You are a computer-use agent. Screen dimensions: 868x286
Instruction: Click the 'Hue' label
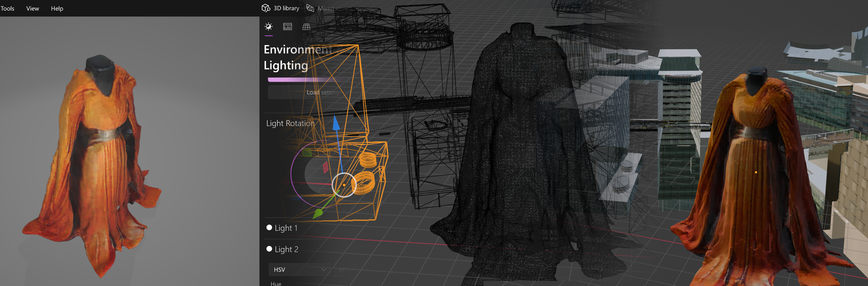point(276,284)
